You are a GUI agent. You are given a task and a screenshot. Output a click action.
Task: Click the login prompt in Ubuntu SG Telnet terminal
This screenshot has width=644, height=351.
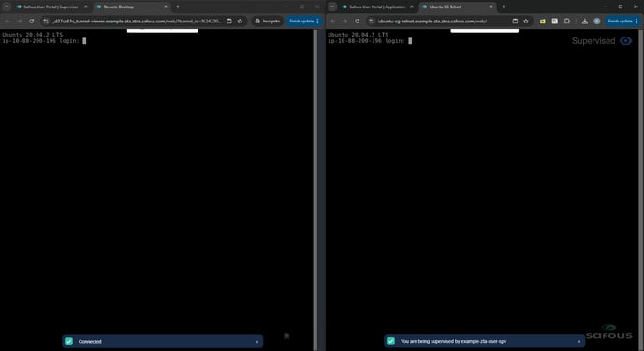coord(370,40)
